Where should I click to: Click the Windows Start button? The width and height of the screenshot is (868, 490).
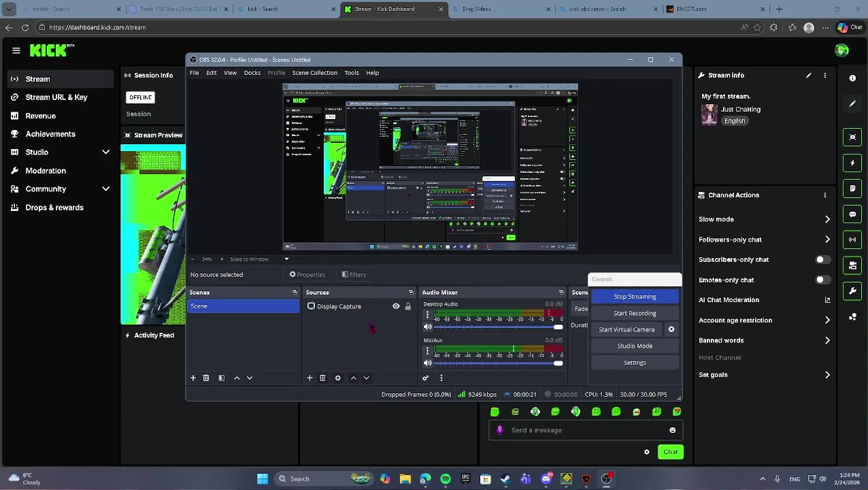pyautogui.click(x=262, y=479)
